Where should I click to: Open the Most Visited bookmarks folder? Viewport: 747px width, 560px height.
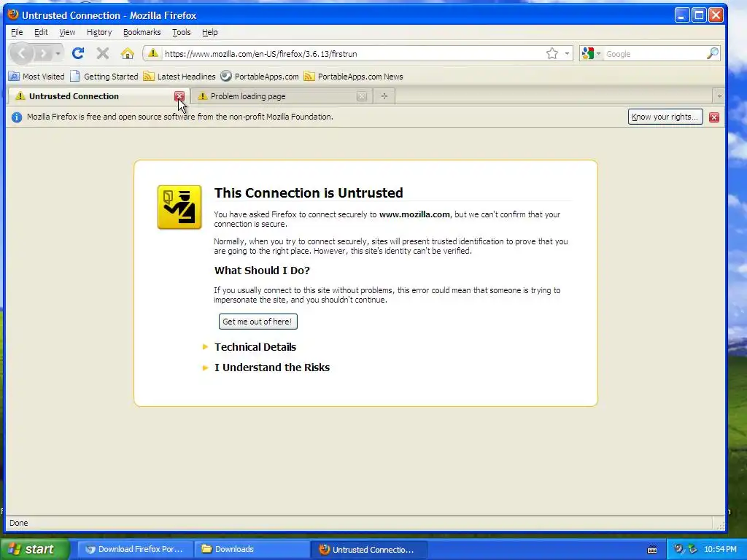click(36, 76)
